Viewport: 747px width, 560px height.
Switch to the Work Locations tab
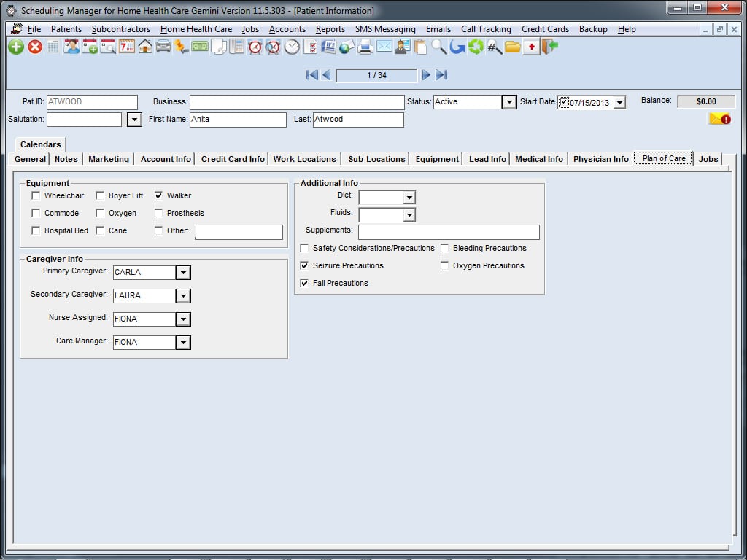coord(304,159)
